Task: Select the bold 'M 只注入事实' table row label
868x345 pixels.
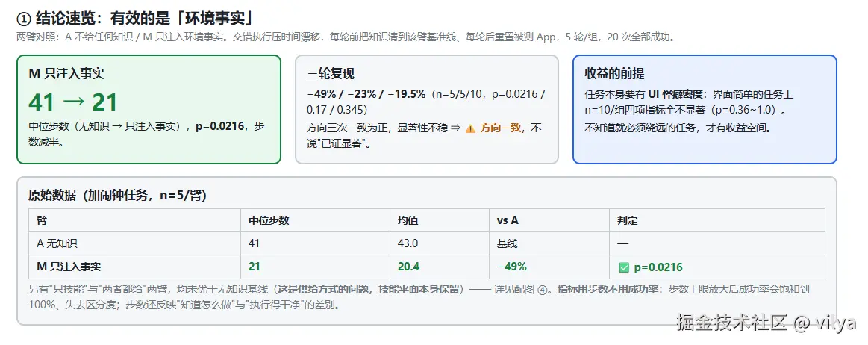Action: pos(69,267)
